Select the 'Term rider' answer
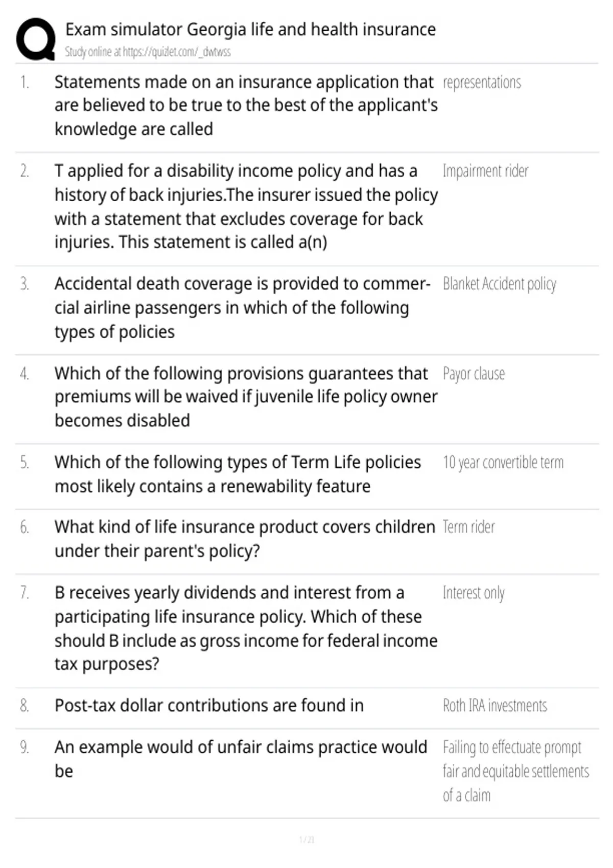Viewport: 613px width, 868px height. tap(468, 526)
